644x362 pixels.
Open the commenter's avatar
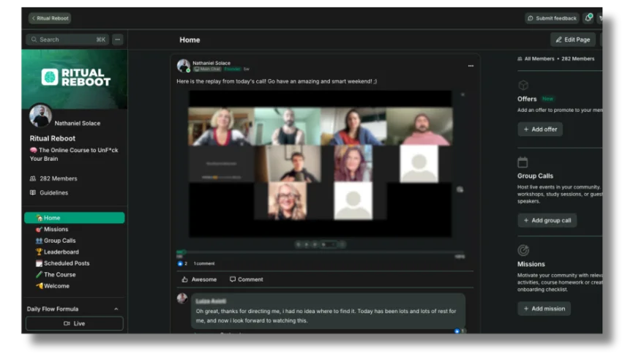click(182, 298)
